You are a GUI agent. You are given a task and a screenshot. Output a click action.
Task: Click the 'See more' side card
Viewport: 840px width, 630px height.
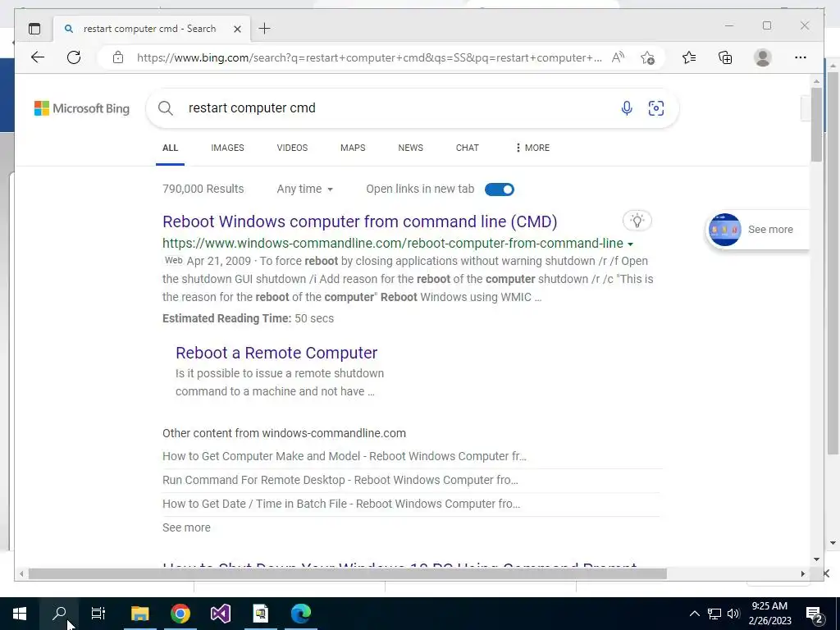point(757,230)
